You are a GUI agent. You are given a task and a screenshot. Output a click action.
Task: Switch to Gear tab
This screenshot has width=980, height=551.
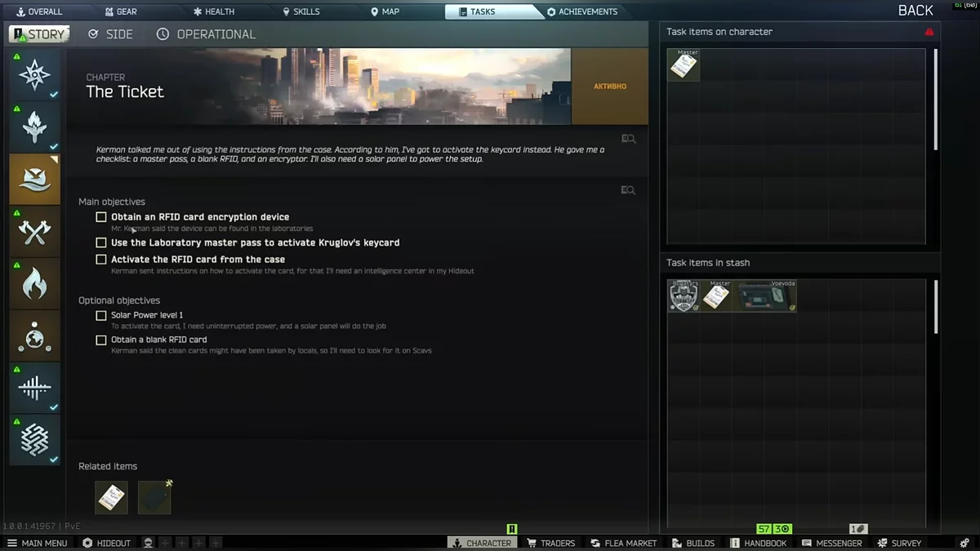coord(121,11)
